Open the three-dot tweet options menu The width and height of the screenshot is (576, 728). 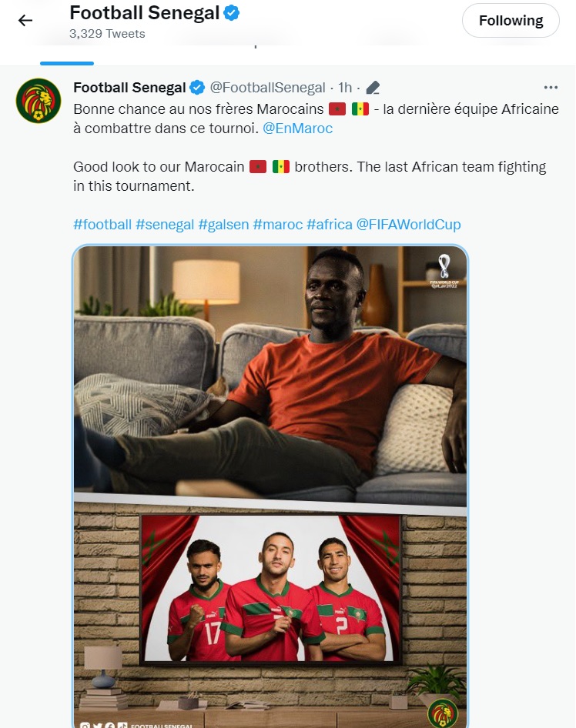551,87
